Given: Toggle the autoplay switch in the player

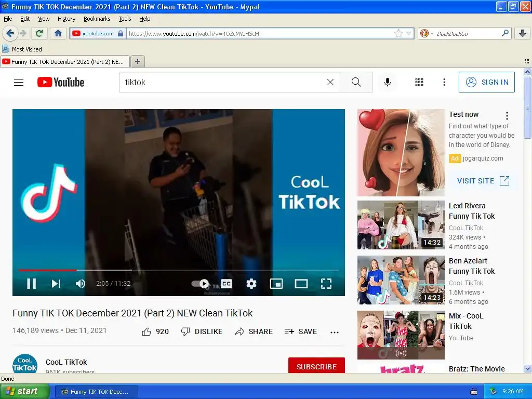Looking at the screenshot, I should click(200, 284).
